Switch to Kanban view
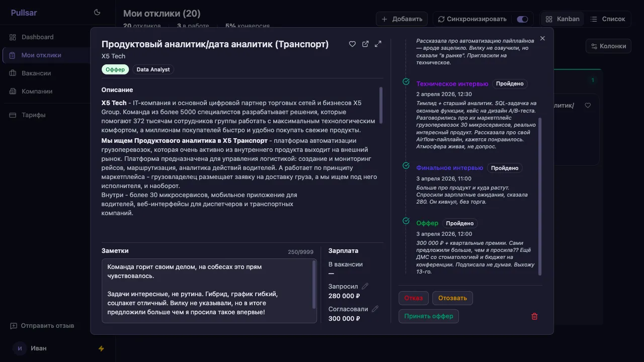644x362 pixels. (562, 19)
